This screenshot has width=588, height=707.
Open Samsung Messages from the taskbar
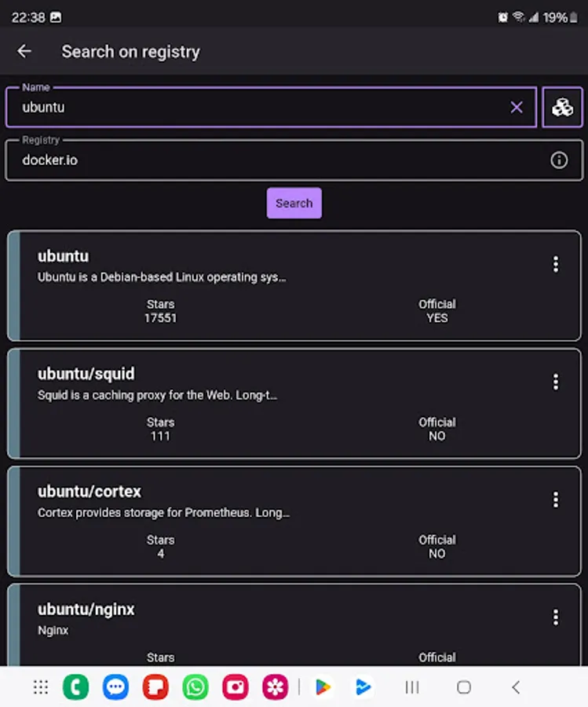[x=116, y=687]
